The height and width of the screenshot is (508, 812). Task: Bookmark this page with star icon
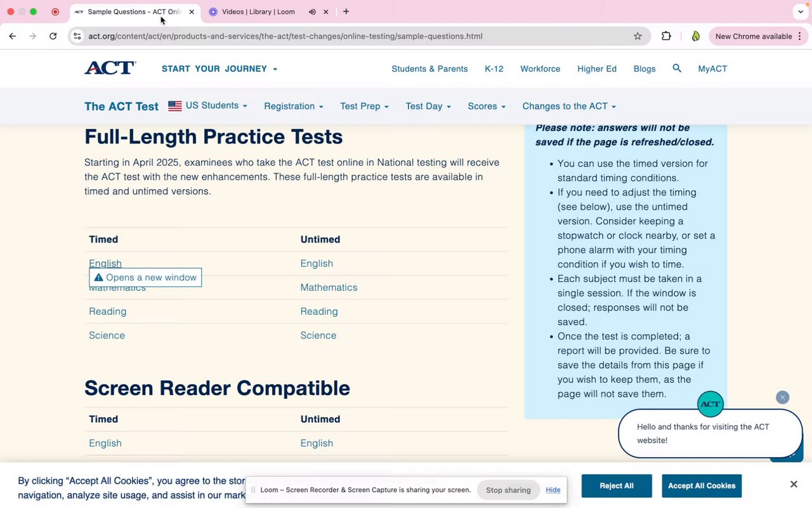(638, 36)
